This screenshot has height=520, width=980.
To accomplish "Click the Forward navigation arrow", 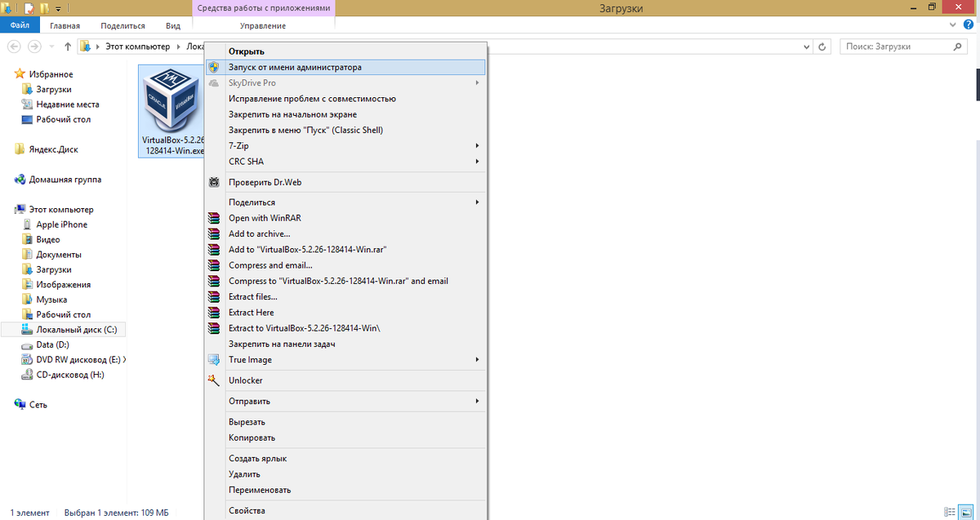I will (35, 47).
